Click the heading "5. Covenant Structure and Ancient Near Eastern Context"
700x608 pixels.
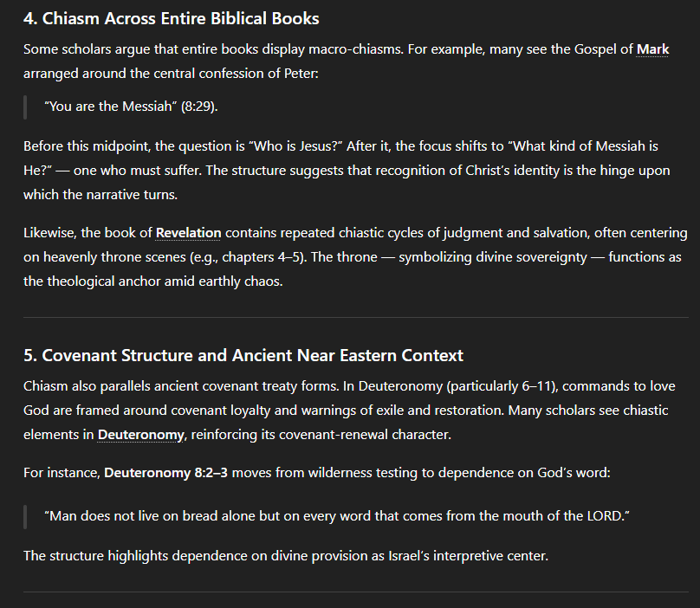(243, 355)
